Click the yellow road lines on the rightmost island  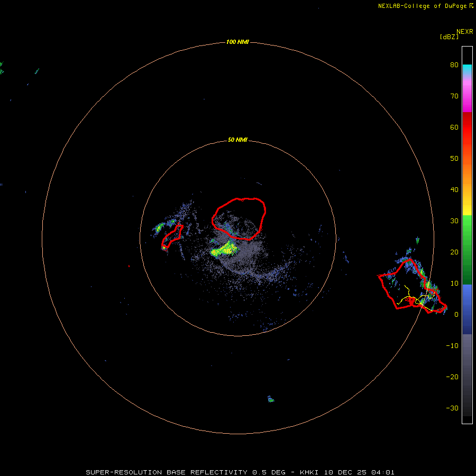pyautogui.click(x=416, y=298)
